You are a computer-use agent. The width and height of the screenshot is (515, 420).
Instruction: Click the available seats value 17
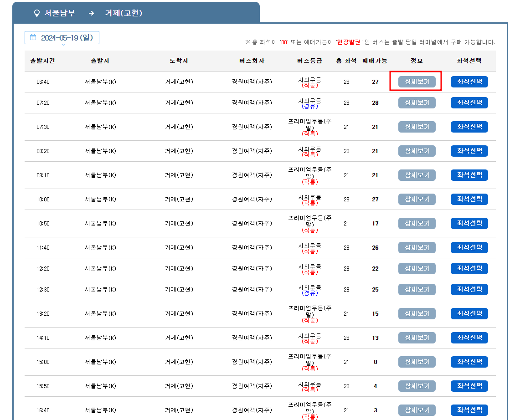pos(375,224)
